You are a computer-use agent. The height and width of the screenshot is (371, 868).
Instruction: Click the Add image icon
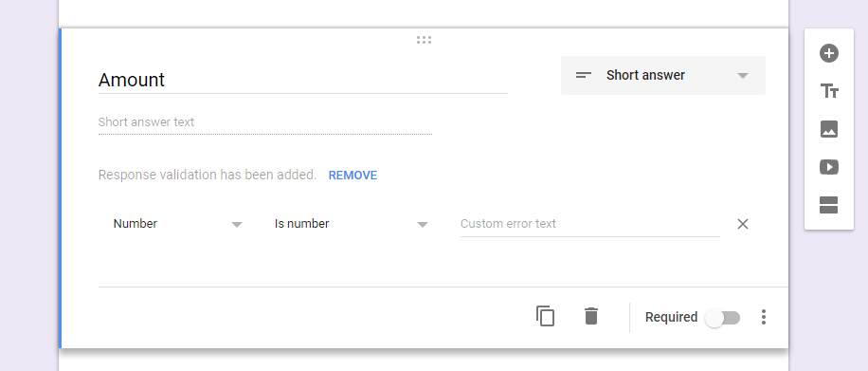pos(829,129)
